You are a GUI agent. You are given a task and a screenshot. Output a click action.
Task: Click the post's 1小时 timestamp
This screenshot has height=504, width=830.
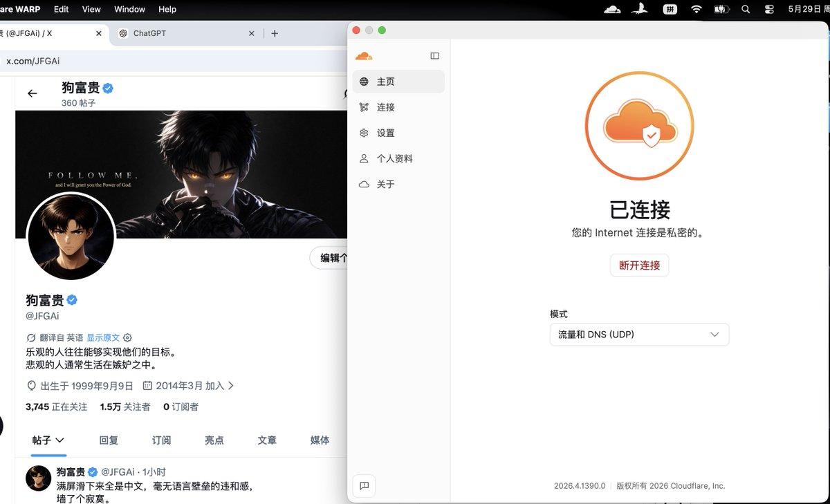(x=154, y=472)
